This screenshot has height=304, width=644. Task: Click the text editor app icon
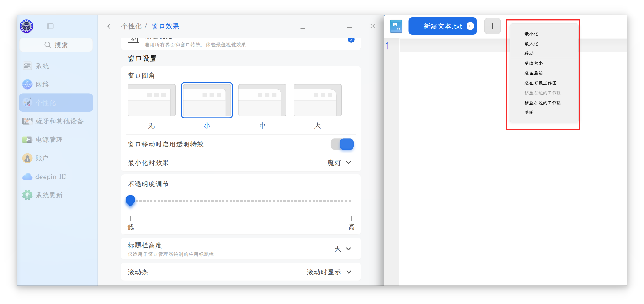(x=396, y=26)
